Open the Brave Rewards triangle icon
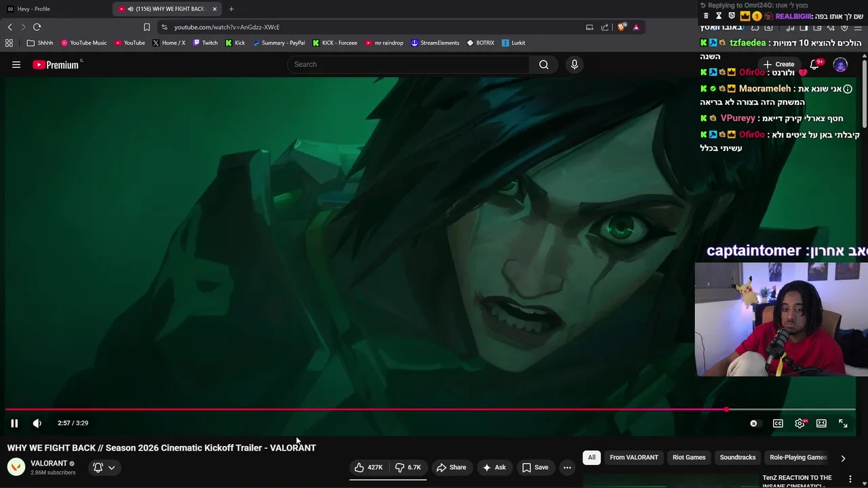Screen dimensions: 868x488 [x=636, y=27]
